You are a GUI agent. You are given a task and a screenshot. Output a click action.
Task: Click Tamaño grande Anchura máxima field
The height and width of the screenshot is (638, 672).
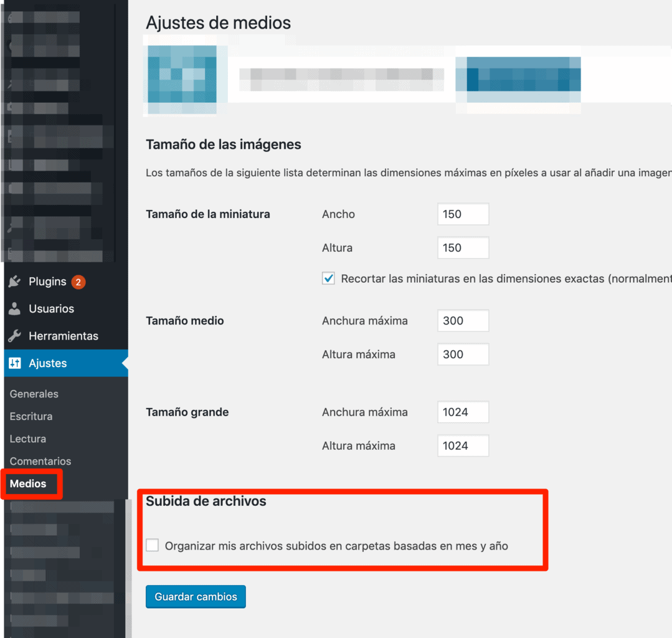(x=463, y=412)
